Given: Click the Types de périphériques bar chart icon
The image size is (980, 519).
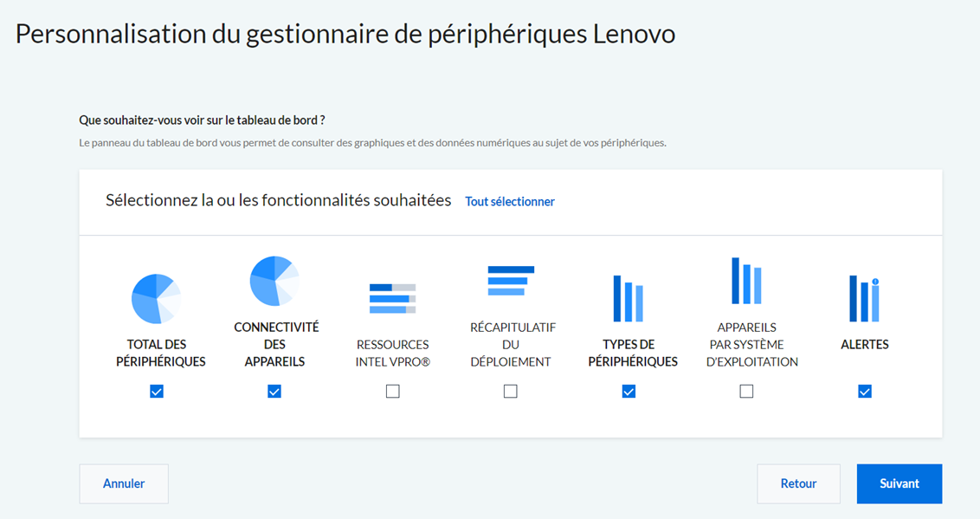Looking at the screenshot, I should pos(629,298).
